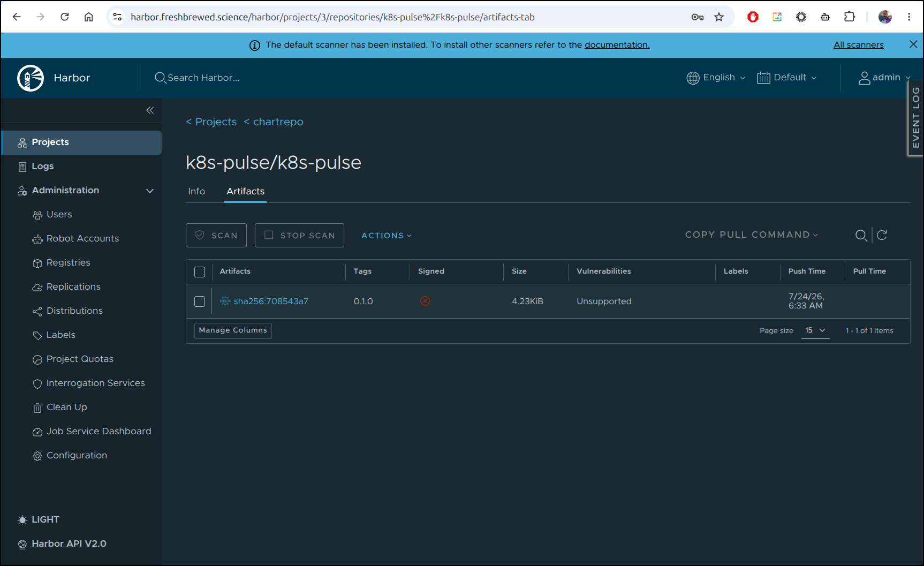Click the browser profile avatar
Image resolution: width=924 pixels, height=566 pixels.
pyautogui.click(x=885, y=17)
